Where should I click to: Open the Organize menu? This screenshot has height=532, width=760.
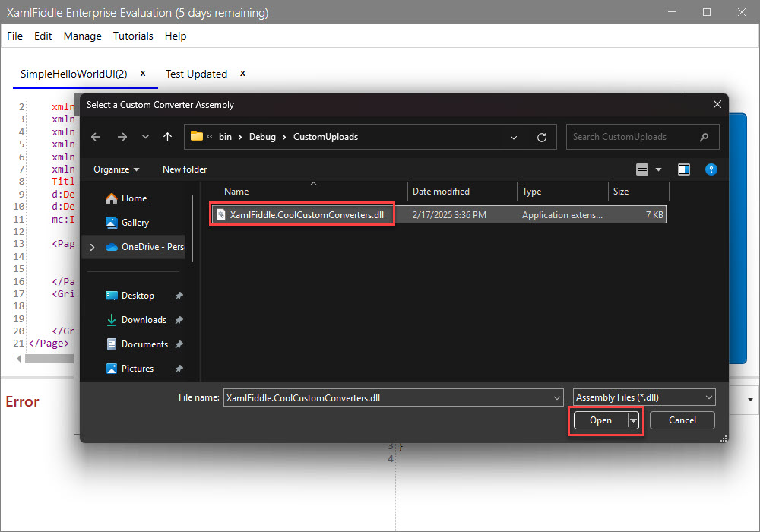pos(116,169)
